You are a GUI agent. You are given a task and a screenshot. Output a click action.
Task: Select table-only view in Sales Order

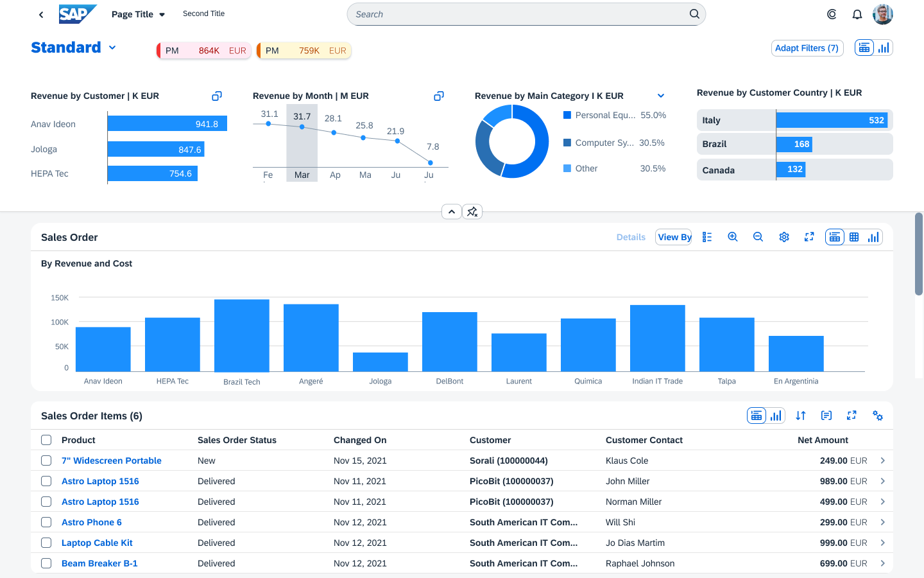pyautogui.click(x=854, y=237)
